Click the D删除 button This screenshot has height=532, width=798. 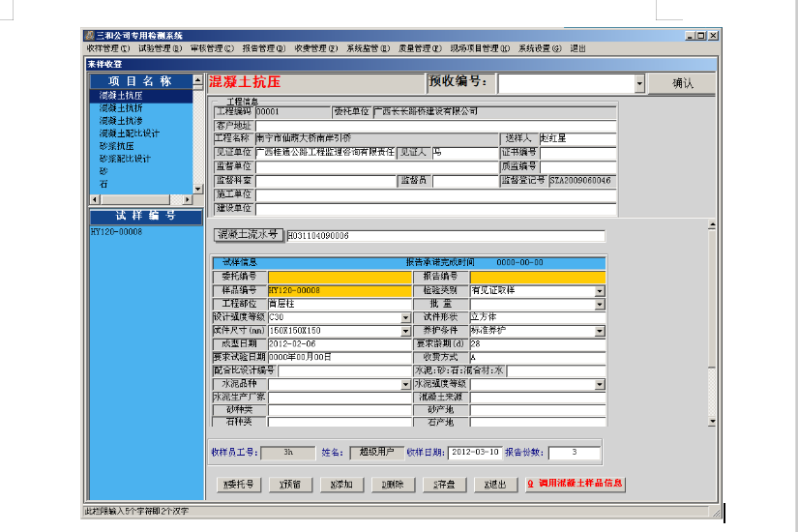(x=393, y=485)
